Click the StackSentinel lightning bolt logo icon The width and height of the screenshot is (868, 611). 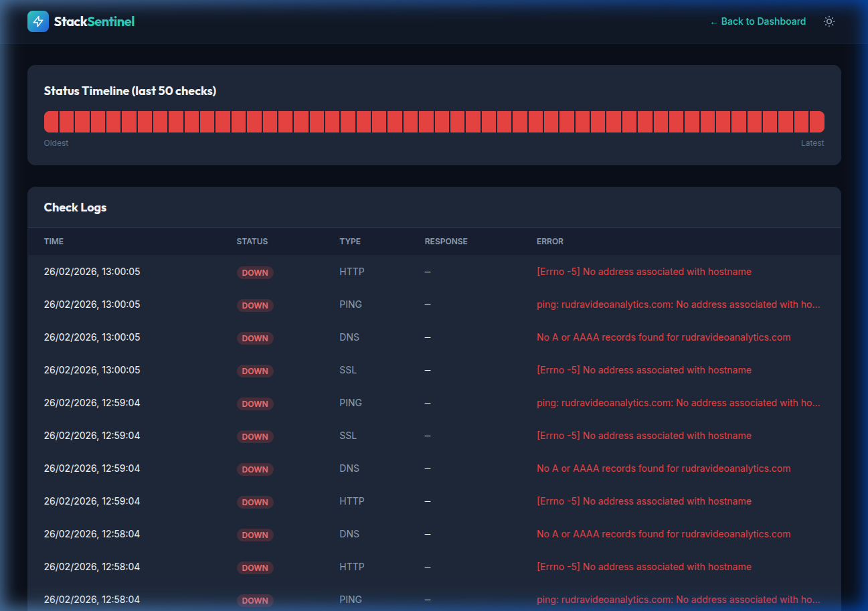pyautogui.click(x=38, y=21)
